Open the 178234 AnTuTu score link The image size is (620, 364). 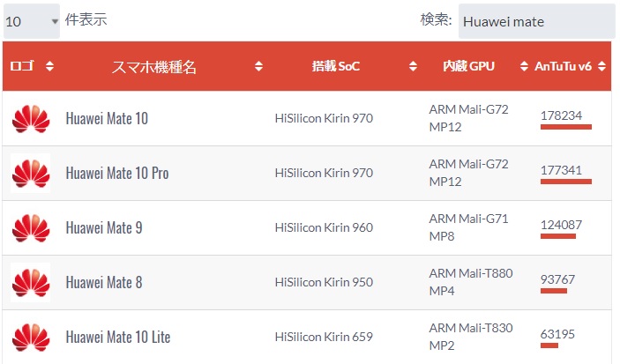[x=561, y=115]
